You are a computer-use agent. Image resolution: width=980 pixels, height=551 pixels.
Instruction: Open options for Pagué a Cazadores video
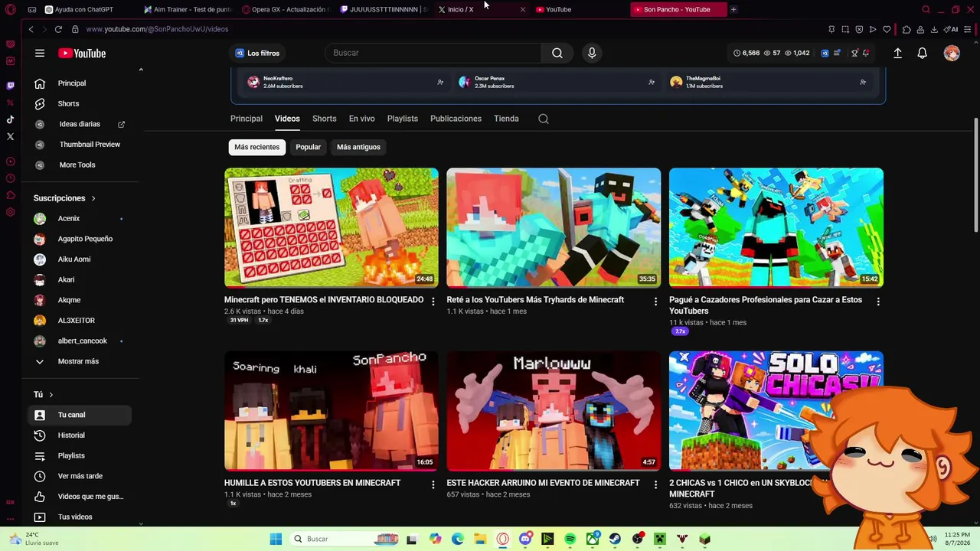click(x=878, y=302)
